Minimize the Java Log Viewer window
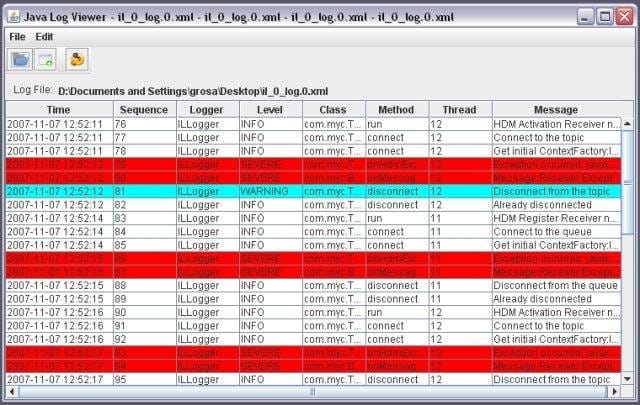Viewport: 640px width, 405px height. click(x=585, y=17)
